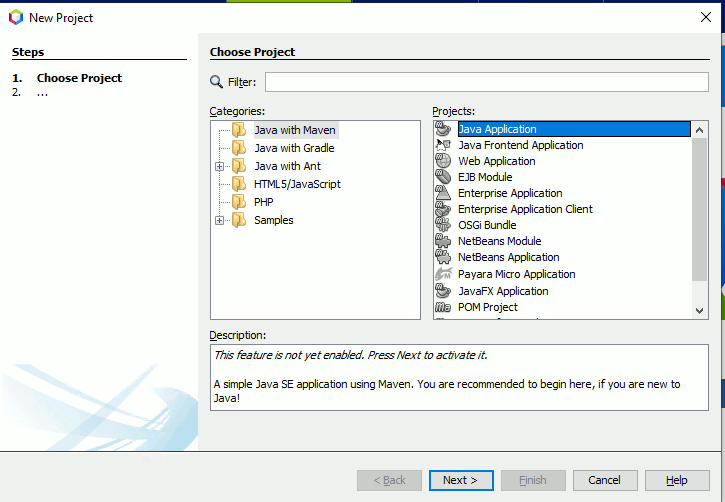Image resolution: width=725 pixels, height=502 pixels.
Task: Select POM Project in the list
Action: click(x=488, y=307)
